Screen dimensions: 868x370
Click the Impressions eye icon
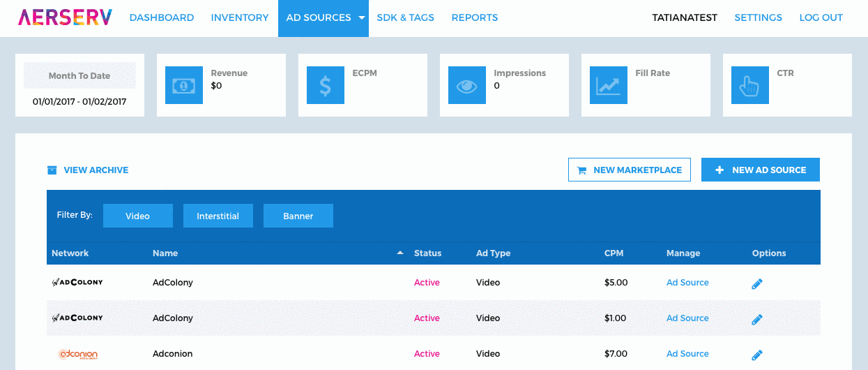coord(466,85)
